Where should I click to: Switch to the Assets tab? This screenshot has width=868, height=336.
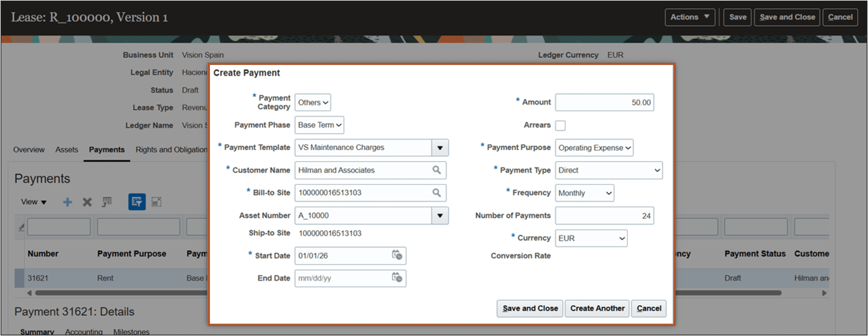[66, 149]
